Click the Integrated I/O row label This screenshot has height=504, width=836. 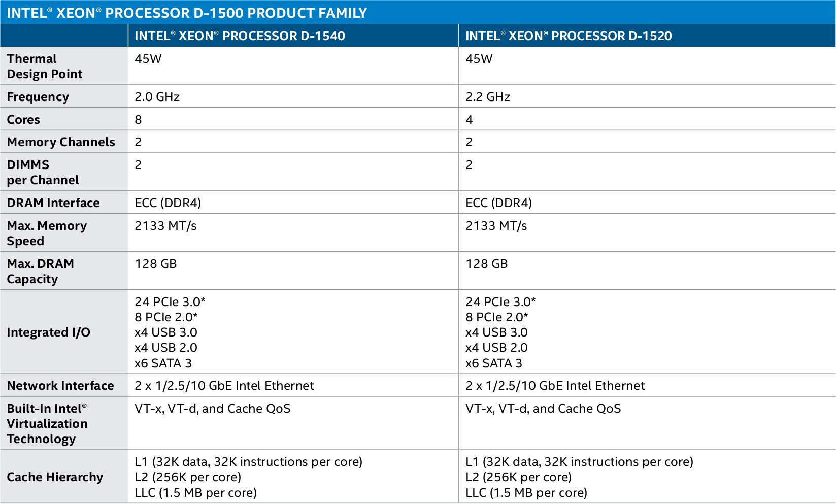tap(49, 332)
